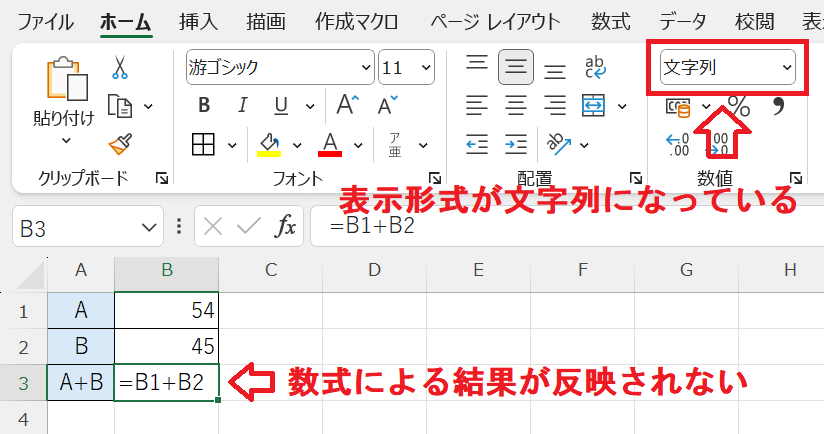Open the Font dialog launcher

(x=435, y=179)
